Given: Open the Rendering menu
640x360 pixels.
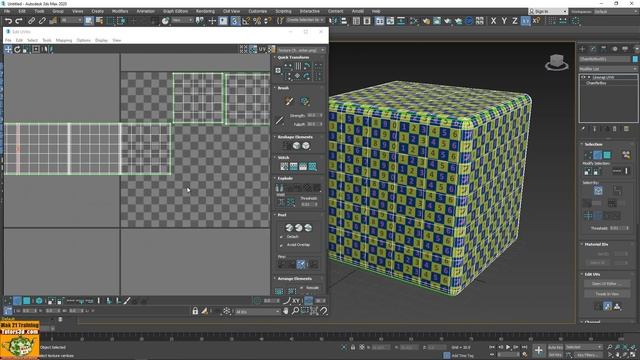Looking at the screenshot, I should [x=205, y=11].
